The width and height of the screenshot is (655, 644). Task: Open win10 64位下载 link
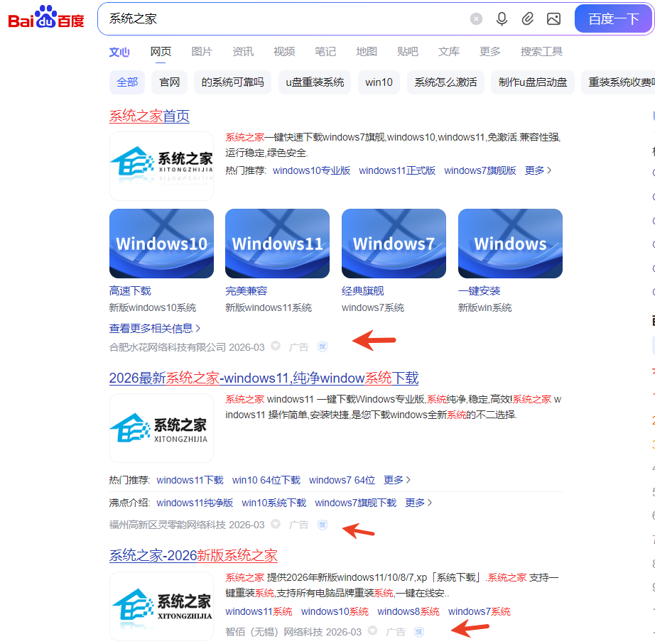click(x=266, y=480)
